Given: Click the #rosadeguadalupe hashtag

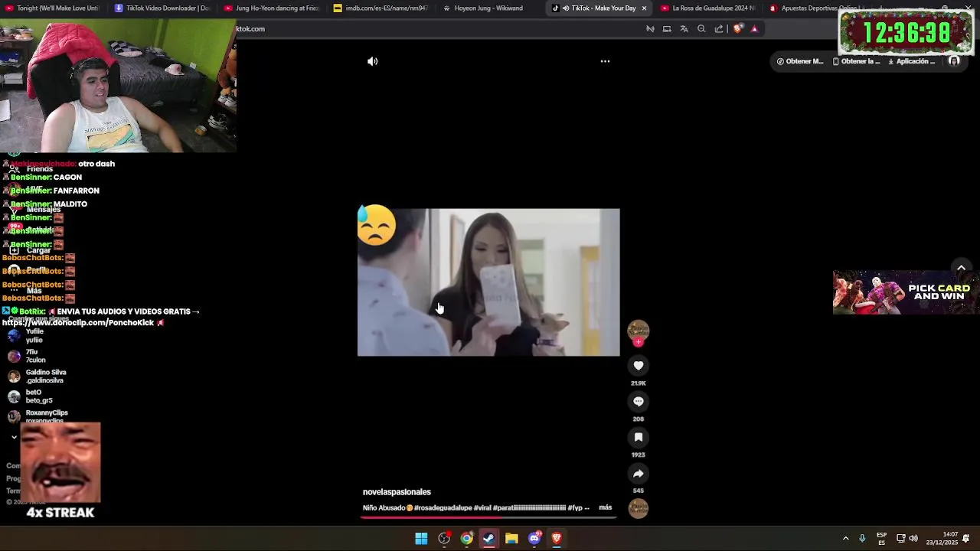Looking at the screenshot, I should pyautogui.click(x=443, y=507).
